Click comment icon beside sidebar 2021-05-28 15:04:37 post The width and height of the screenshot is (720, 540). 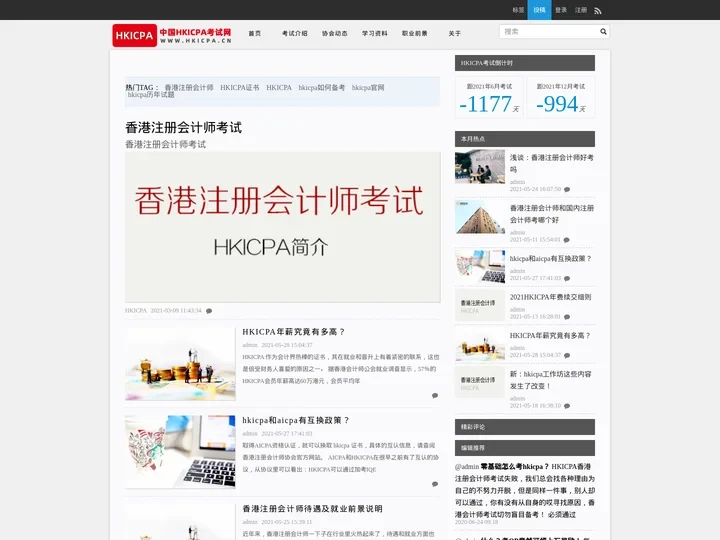(567, 355)
